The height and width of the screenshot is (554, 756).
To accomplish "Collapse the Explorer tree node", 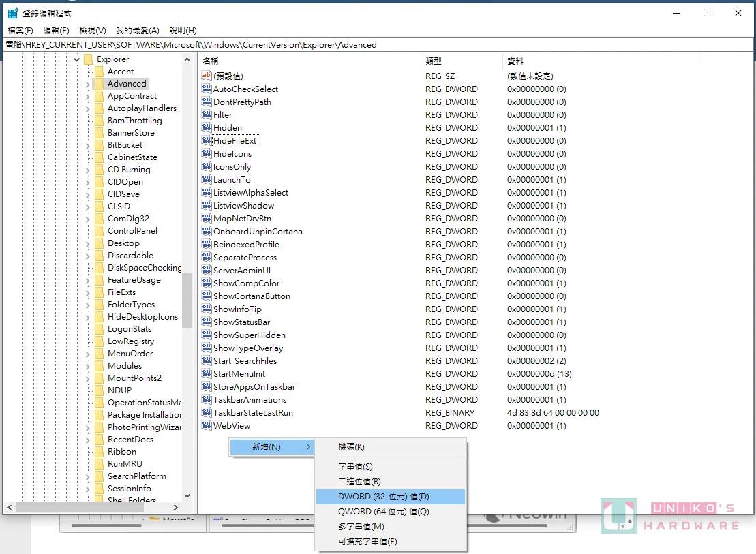I will [77, 59].
